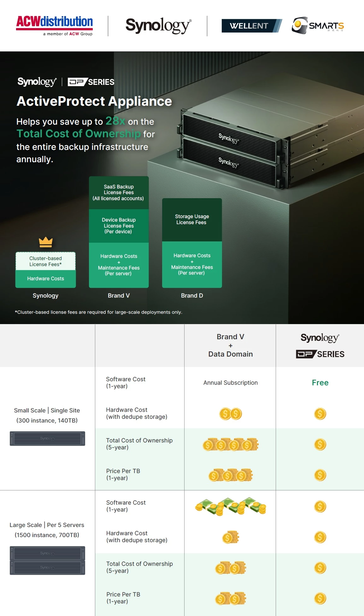364x616 pixels.
Task: Click the Cluster-based License Fees block
Action: click(x=46, y=261)
